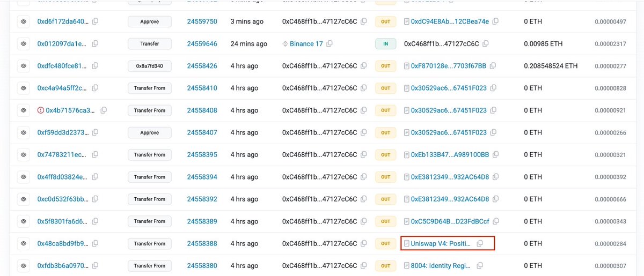The width and height of the screenshot is (644, 276).
Task: Click the 0.00985 ETH amount
Action: pyautogui.click(x=543, y=44)
